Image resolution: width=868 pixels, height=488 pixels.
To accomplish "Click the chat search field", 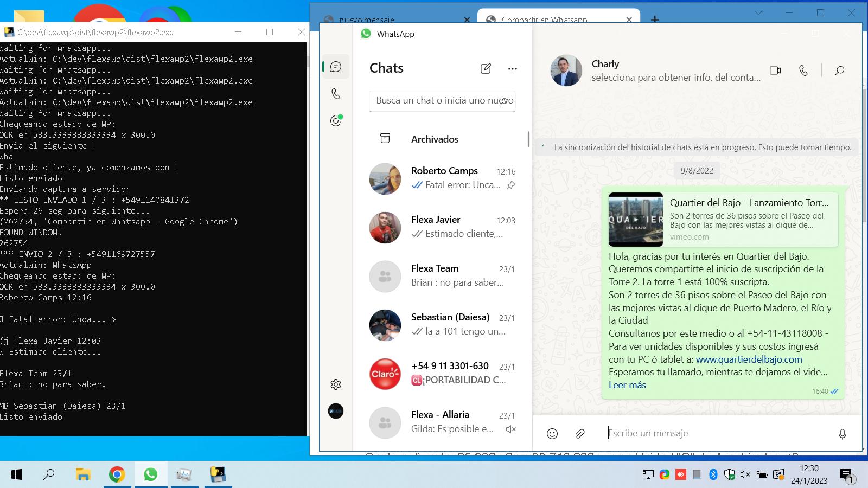I will point(442,101).
